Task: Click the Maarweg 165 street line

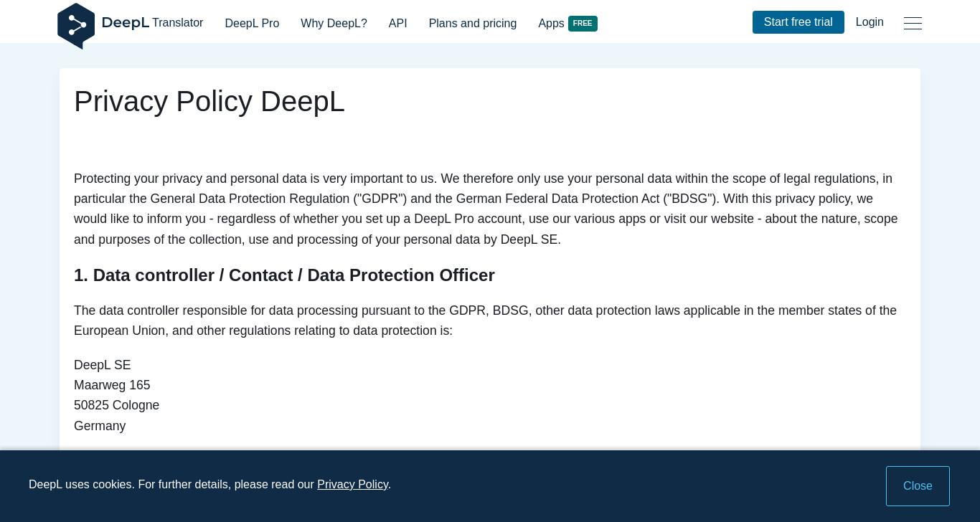Action: [x=112, y=385]
